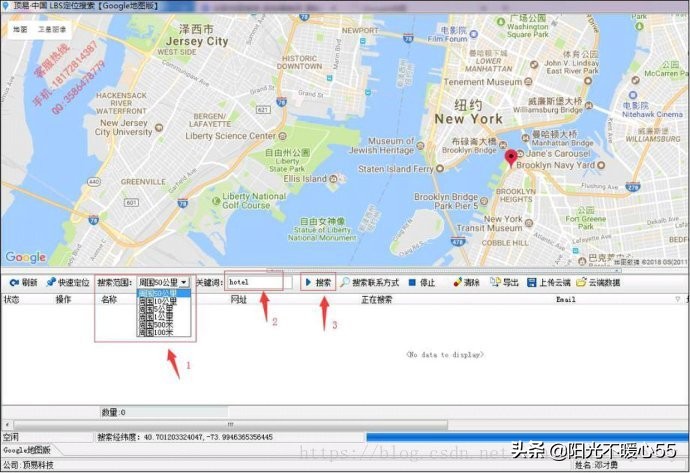Click the Tenement Museum map marker
Viewport: 690px width, 473px height.
(529, 82)
